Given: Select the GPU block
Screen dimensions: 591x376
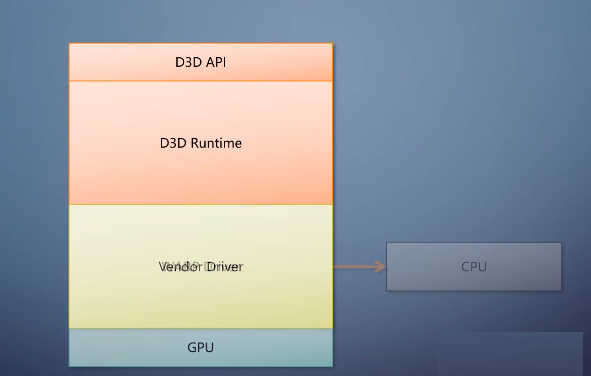Looking at the screenshot, I should click(x=201, y=347).
